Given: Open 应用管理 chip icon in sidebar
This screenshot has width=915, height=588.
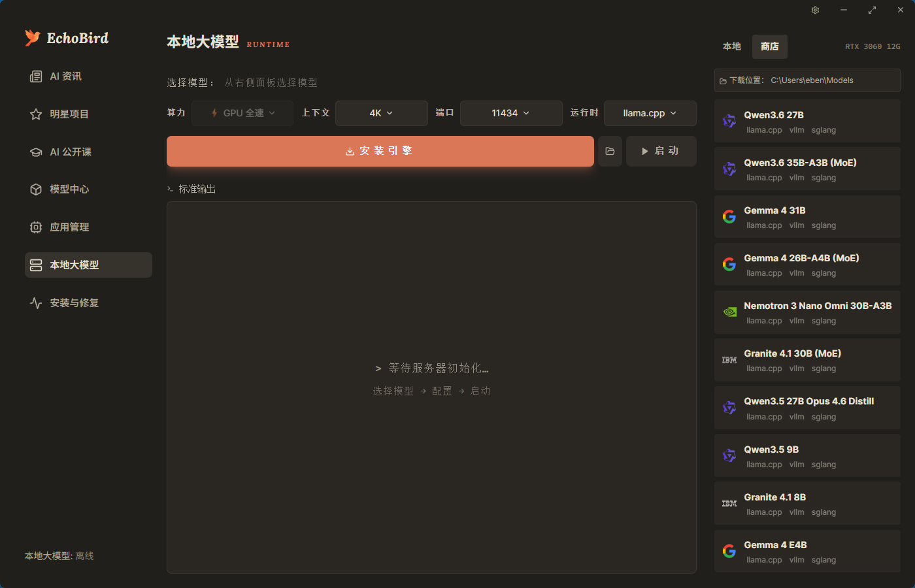Looking at the screenshot, I should [x=36, y=227].
